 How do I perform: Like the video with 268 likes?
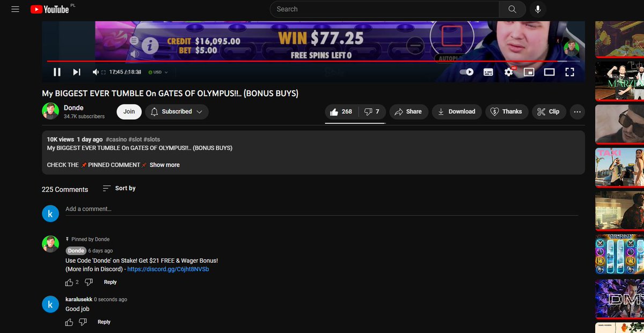tap(341, 112)
